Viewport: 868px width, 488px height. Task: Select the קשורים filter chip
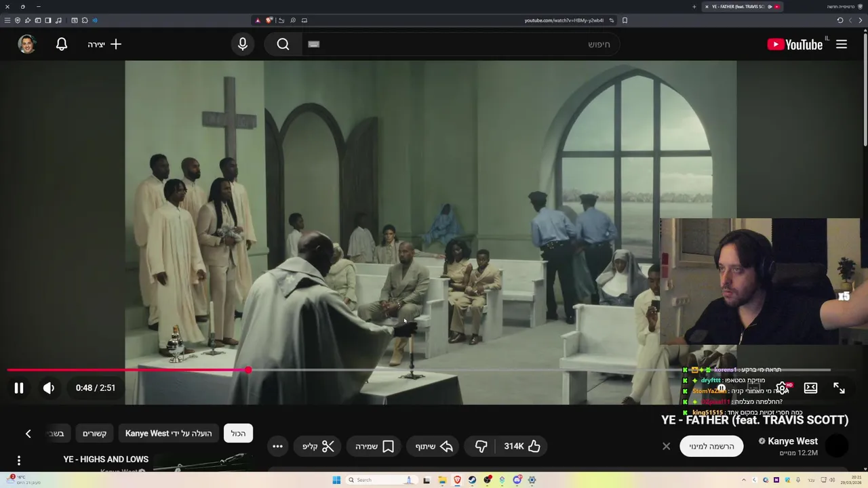(x=95, y=433)
